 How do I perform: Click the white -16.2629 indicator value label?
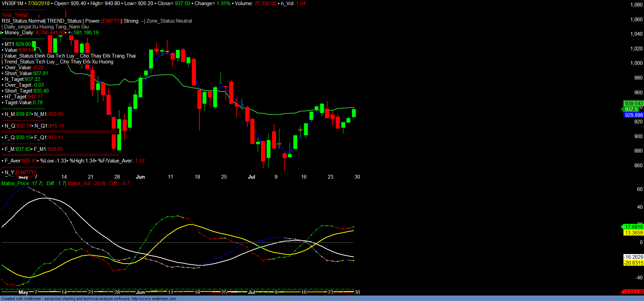(633, 257)
